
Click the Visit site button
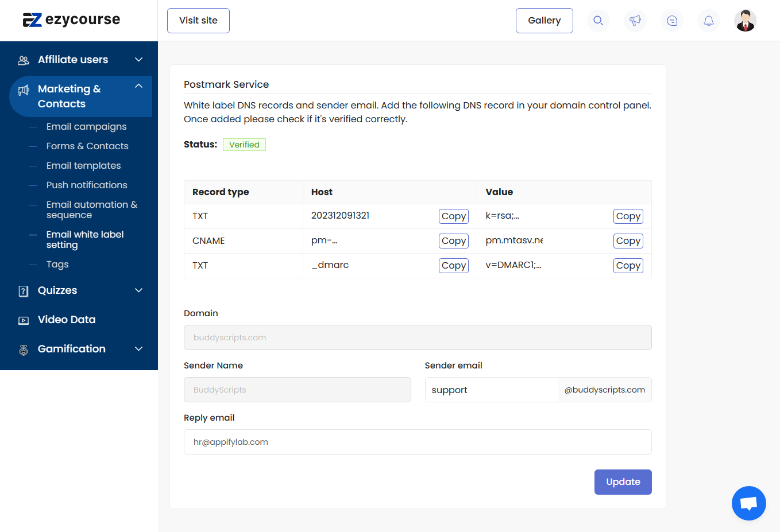[x=198, y=21]
